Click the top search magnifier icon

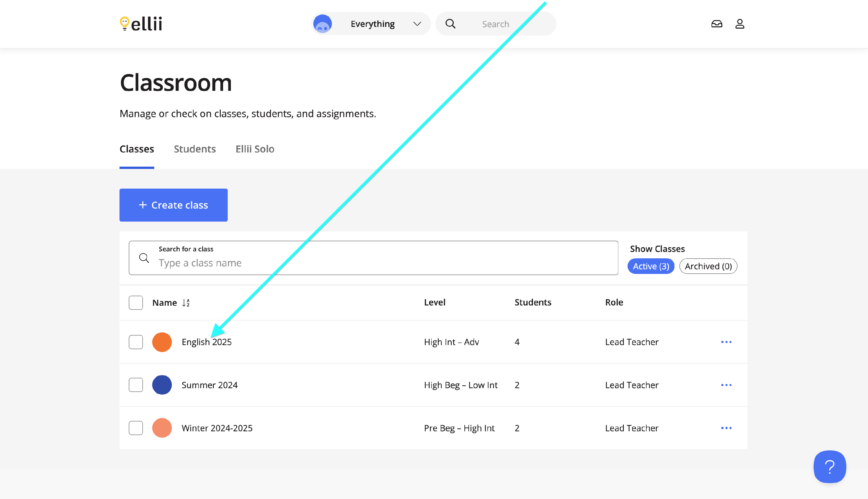point(450,24)
